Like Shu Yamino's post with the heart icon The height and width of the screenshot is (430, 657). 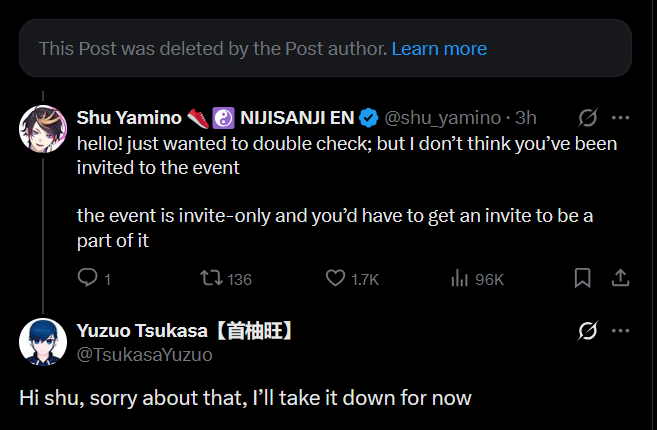tap(335, 278)
